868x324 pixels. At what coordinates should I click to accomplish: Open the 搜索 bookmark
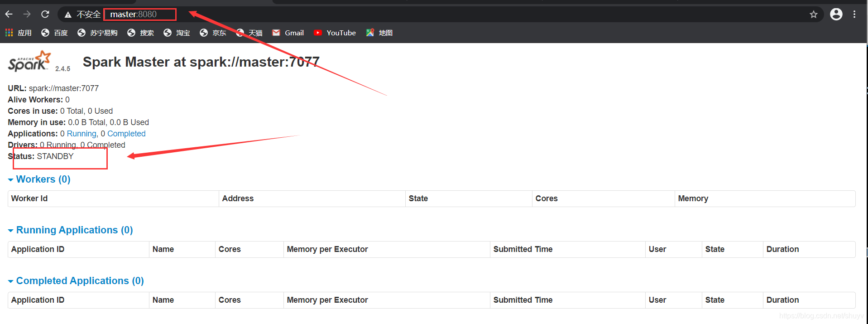coord(140,33)
